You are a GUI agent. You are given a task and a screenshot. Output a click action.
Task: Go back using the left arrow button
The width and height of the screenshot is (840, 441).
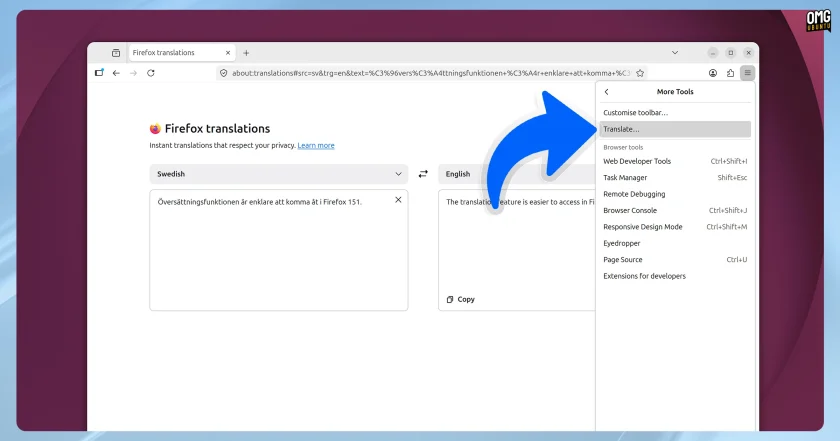116,73
